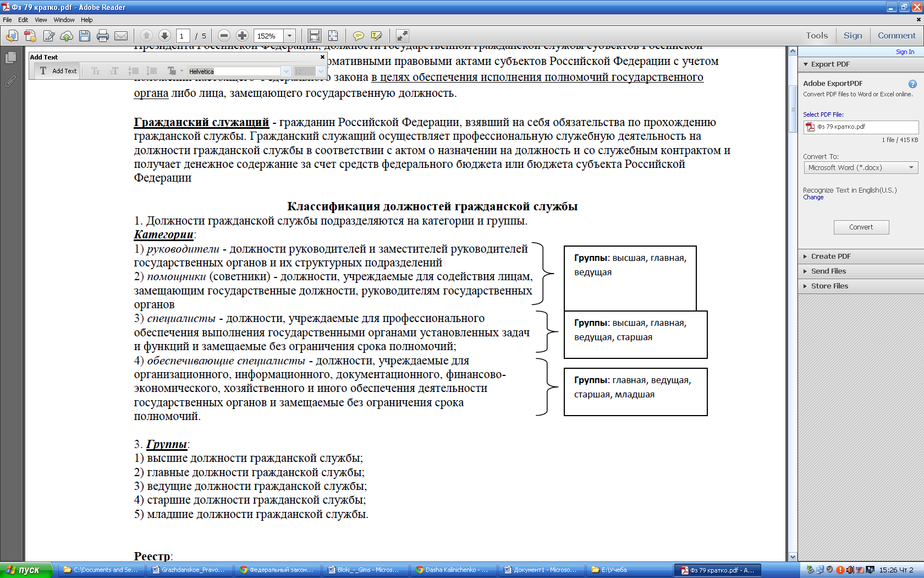
Task: Go to previous page with up arrow
Action: pos(146,36)
